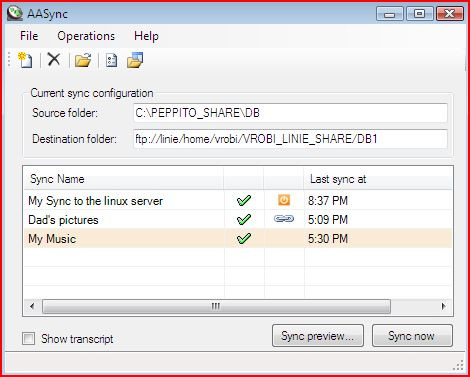470x377 pixels.
Task: Select the My Music row
Action: (238, 238)
